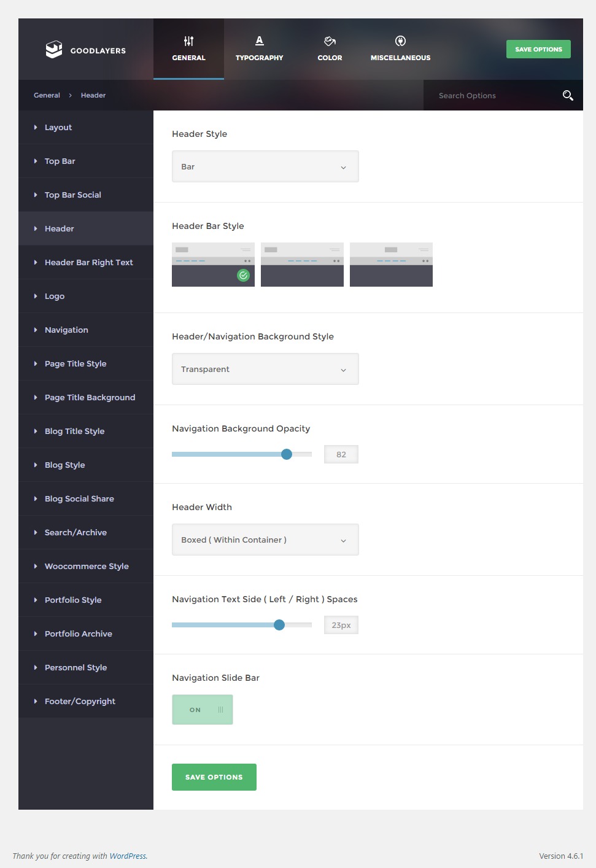Toggle the Navigation Slide Bar switch off
The width and height of the screenshot is (596, 868).
203,710
